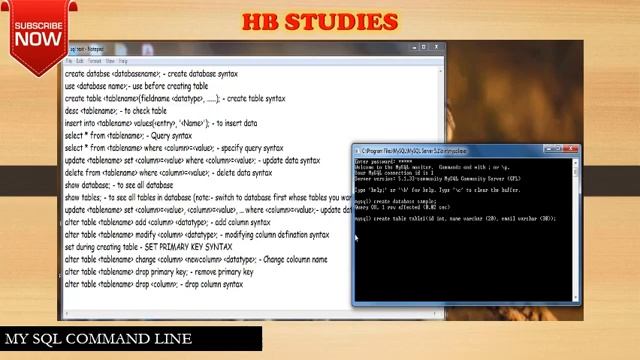Viewport: 640px width, 360px height.
Task: Click the 'remove primary key' line in Notepad
Action: 159,272
